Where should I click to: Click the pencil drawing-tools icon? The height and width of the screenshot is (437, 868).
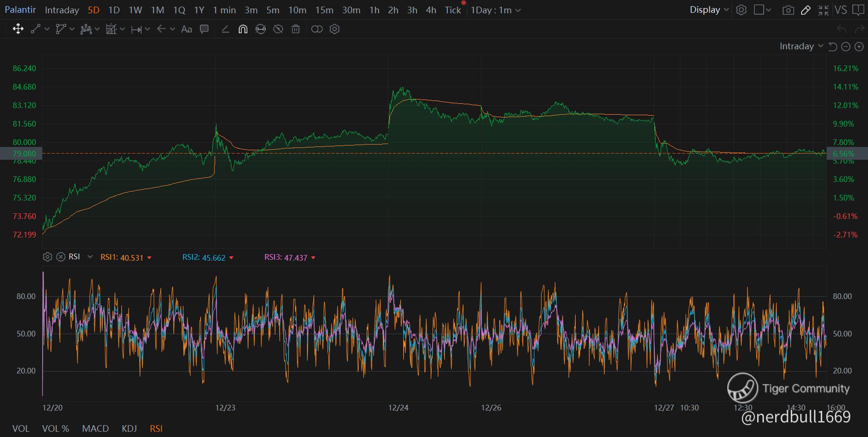pyautogui.click(x=805, y=10)
